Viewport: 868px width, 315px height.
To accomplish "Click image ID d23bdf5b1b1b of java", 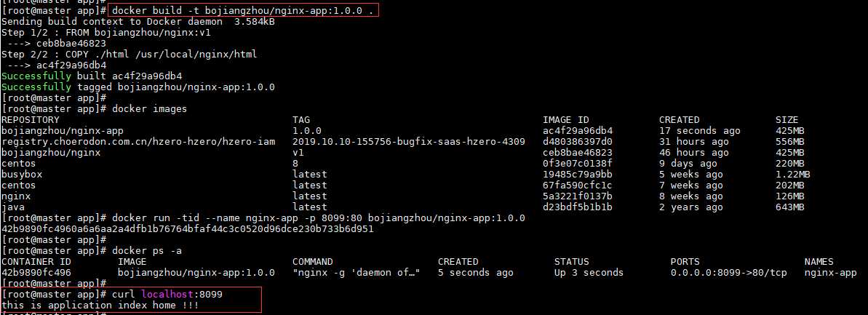I will coord(578,207).
